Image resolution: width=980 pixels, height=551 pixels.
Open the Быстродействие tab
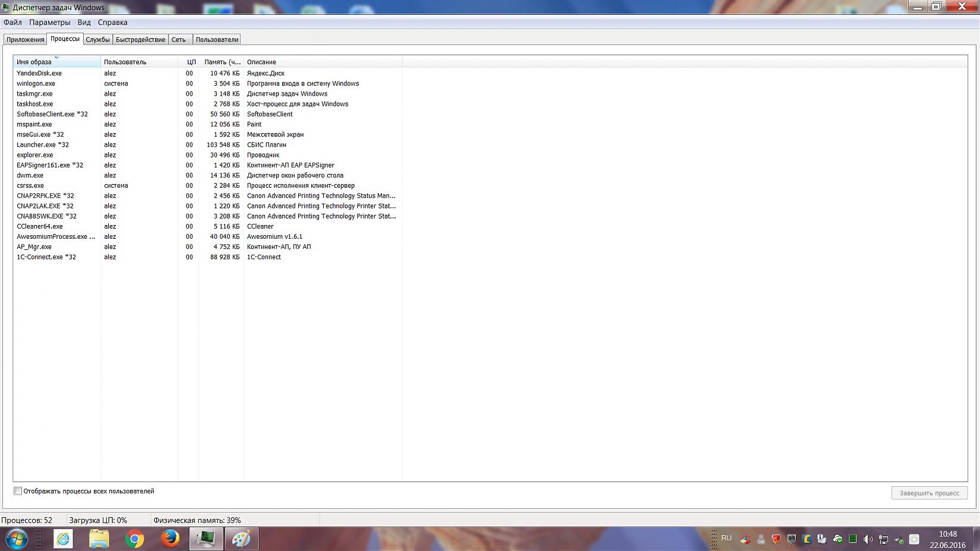tap(141, 40)
